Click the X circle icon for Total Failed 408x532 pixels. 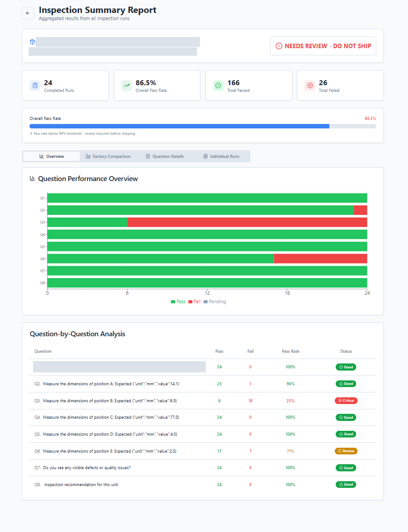coord(310,86)
